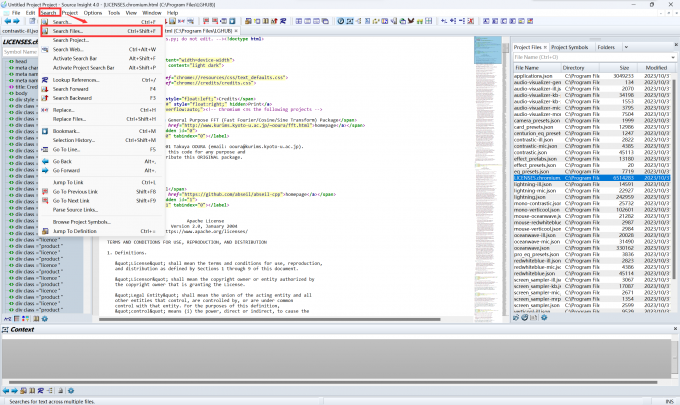Viewport: 680px width, 405px height.
Task: Switch to the Project Symbols tab
Action: (x=569, y=47)
